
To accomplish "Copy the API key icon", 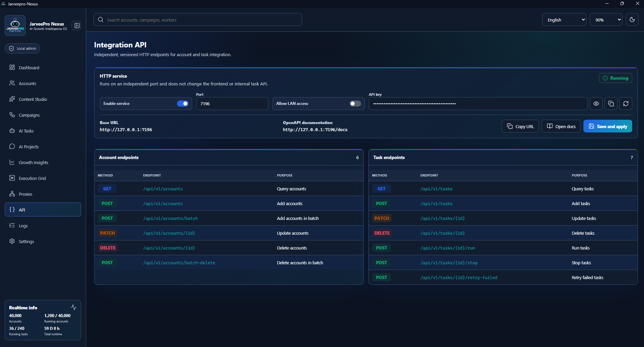I will [611, 104].
